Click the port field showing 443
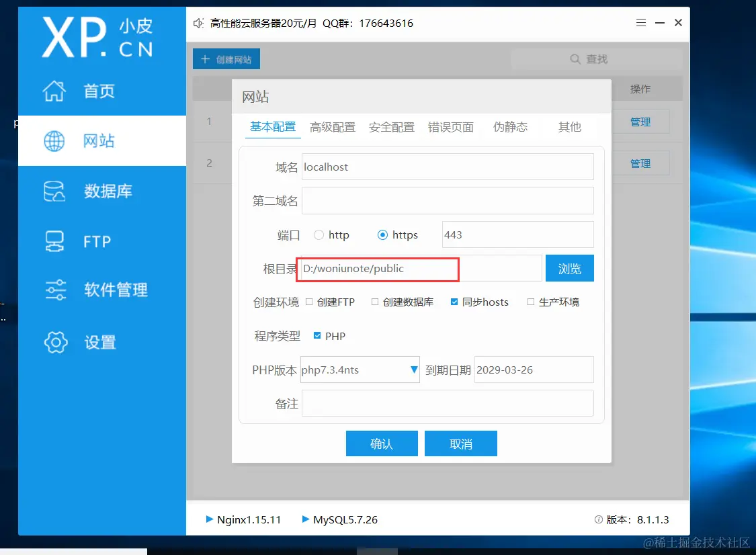This screenshot has width=756, height=555. click(x=518, y=234)
